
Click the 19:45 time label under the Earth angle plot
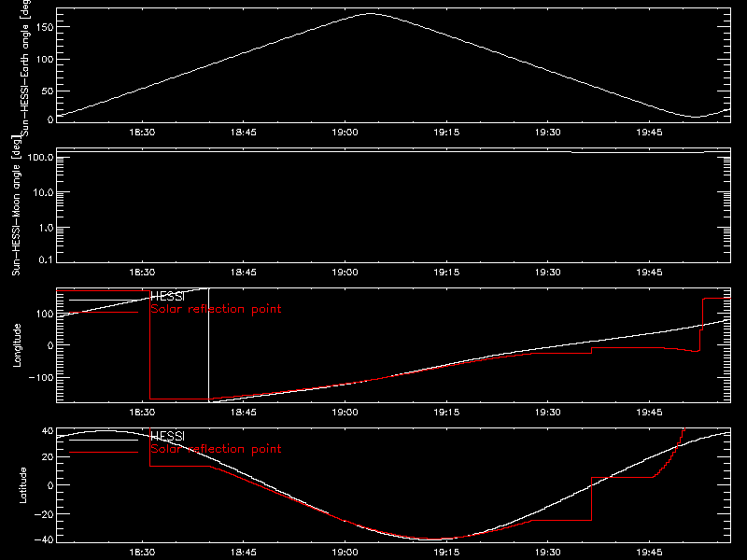[649, 133]
